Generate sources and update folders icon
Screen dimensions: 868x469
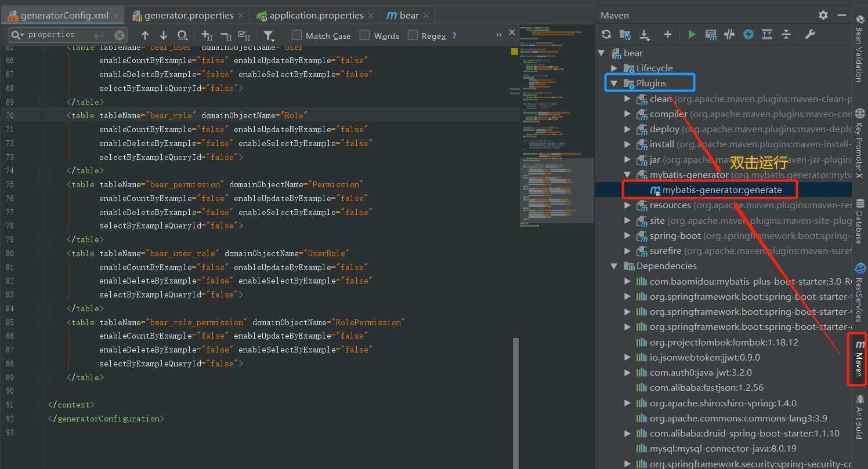(625, 35)
